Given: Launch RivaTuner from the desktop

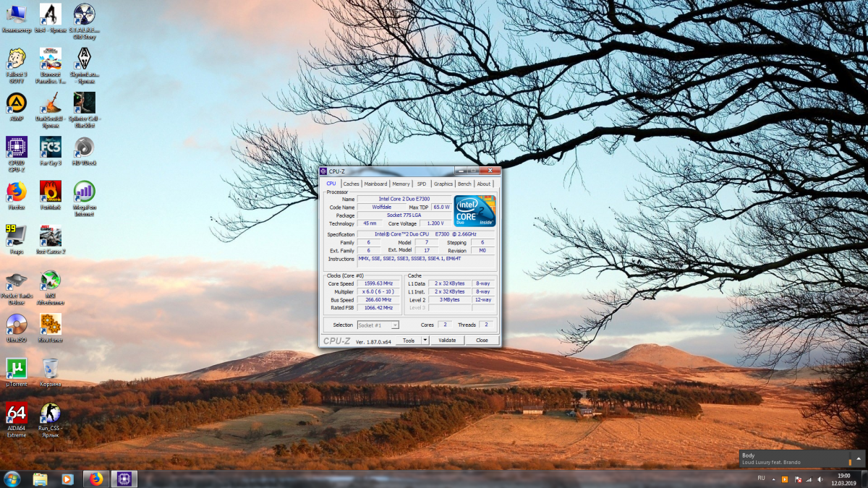Looking at the screenshot, I should pos(51,328).
